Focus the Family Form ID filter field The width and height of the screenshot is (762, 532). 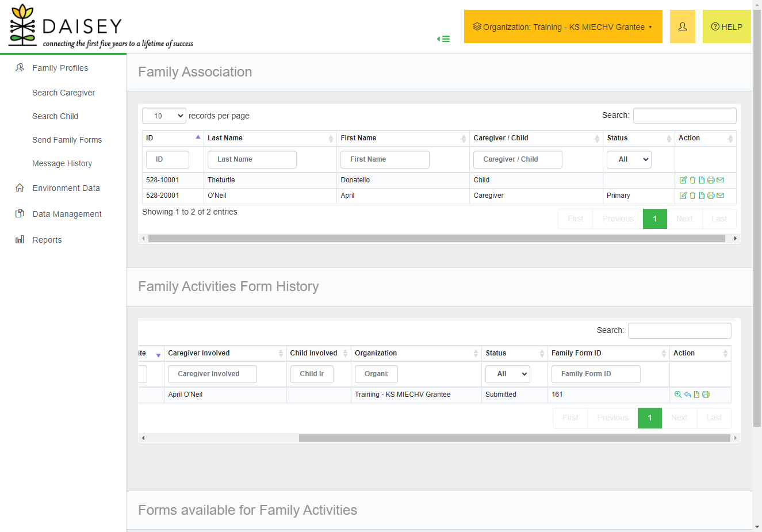click(x=596, y=374)
